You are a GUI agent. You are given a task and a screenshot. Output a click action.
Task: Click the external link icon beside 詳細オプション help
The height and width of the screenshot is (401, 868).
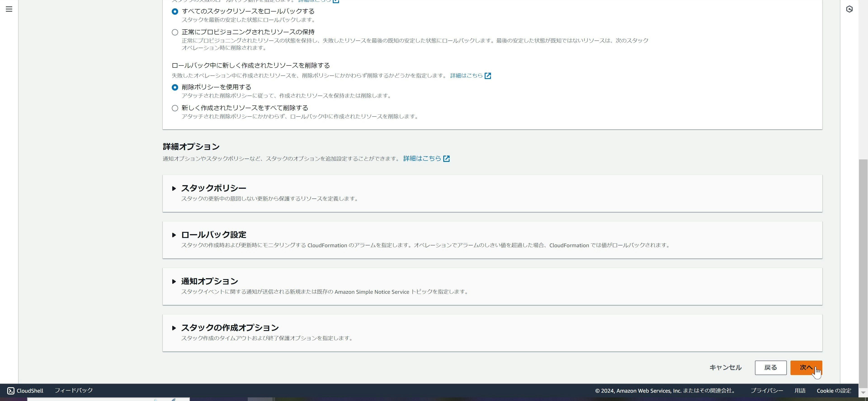coord(446,158)
